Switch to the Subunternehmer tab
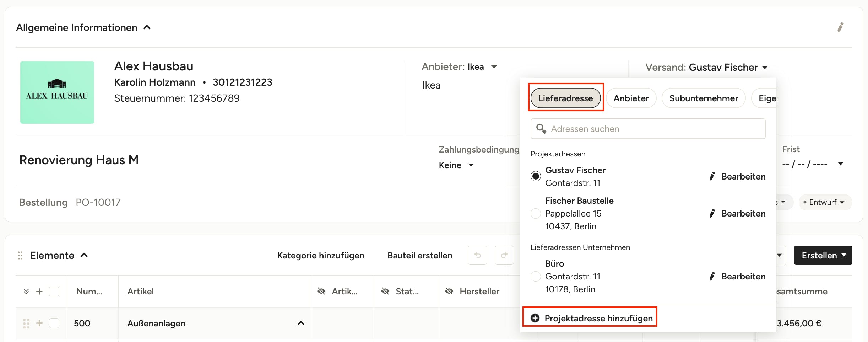This screenshot has width=868, height=342. tap(704, 98)
